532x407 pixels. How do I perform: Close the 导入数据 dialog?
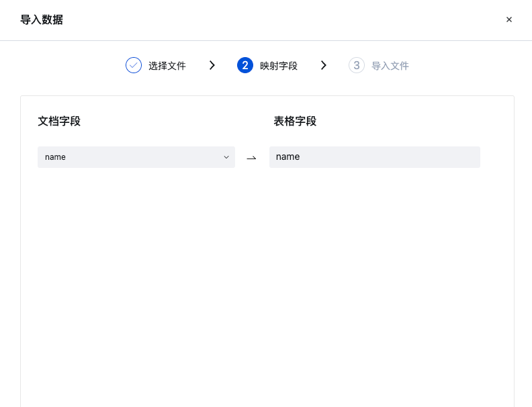pyautogui.click(x=509, y=19)
